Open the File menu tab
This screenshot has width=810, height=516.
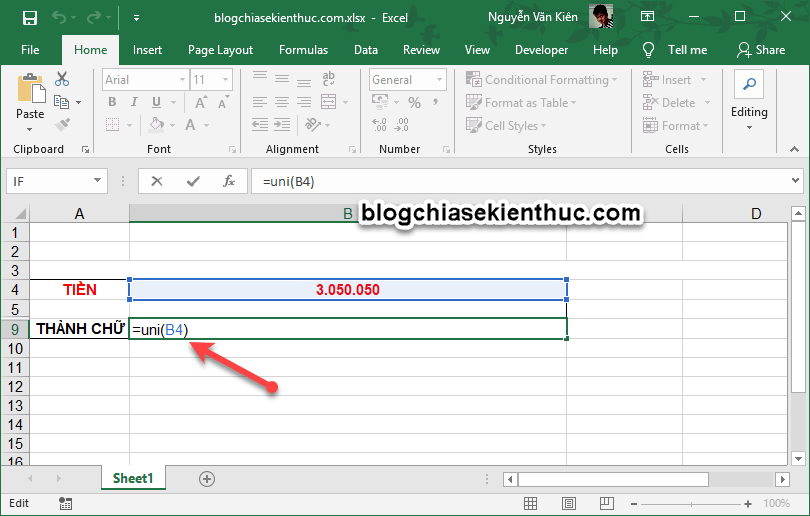tap(30, 50)
